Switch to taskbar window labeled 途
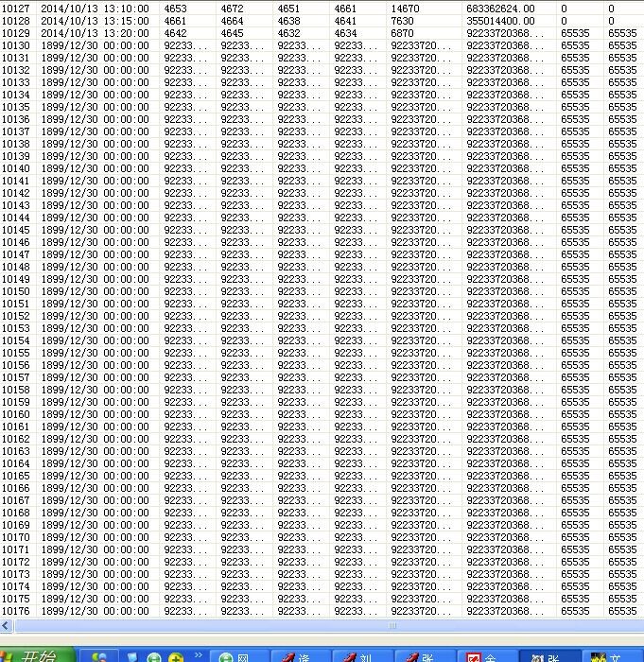The height and width of the screenshot is (662, 644). click(302, 656)
